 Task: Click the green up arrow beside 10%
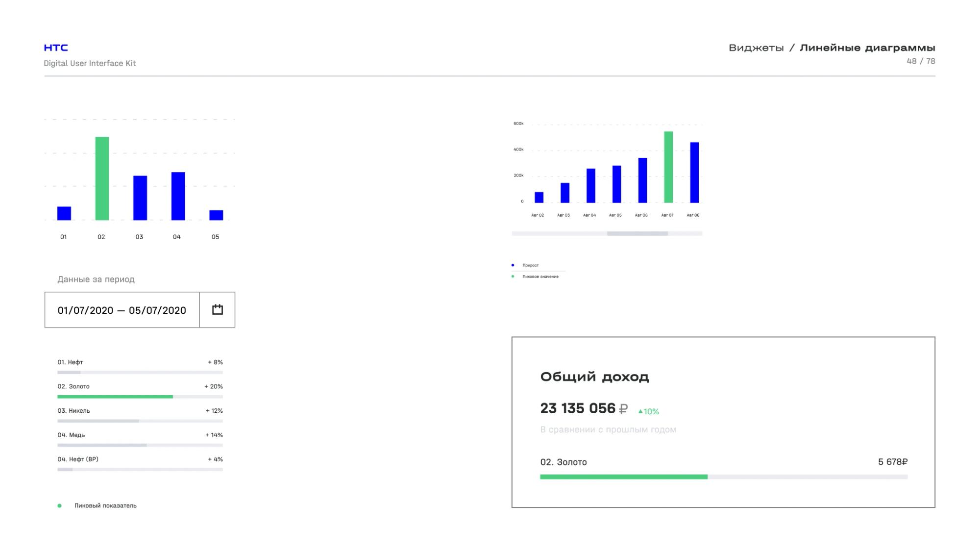point(640,411)
